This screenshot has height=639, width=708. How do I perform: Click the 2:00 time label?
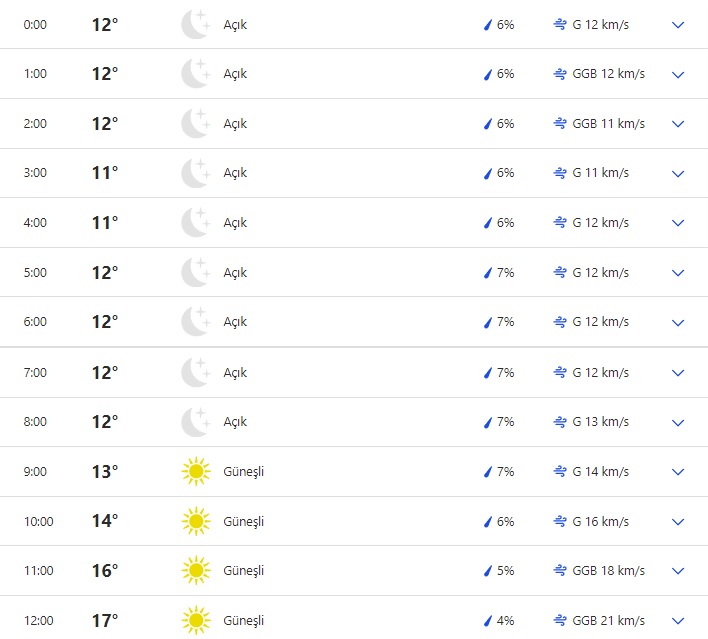tap(35, 124)
